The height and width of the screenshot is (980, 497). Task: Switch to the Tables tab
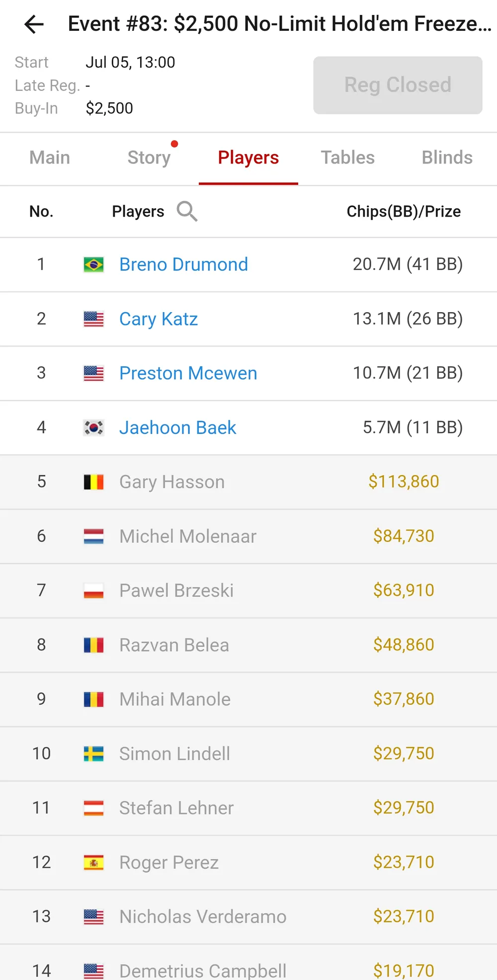coord(348,158)
